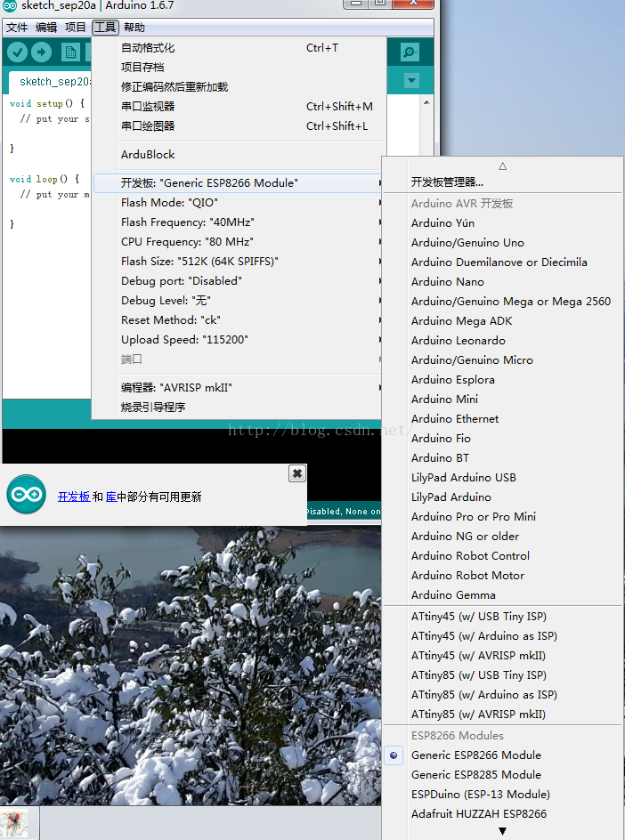Click the Upload arrow toolbar icon
This screenshot has height=840, width=625.
41,52
